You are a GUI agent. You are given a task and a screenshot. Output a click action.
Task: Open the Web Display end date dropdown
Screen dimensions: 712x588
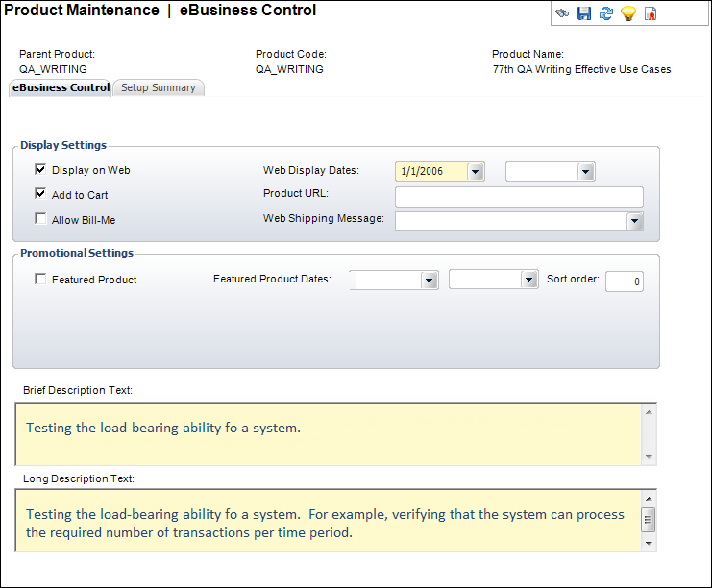(x=586, y=172)
